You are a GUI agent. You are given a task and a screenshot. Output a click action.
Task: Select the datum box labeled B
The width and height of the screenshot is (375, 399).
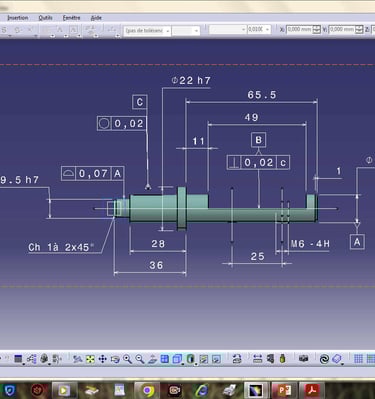(x=258, y=140)
